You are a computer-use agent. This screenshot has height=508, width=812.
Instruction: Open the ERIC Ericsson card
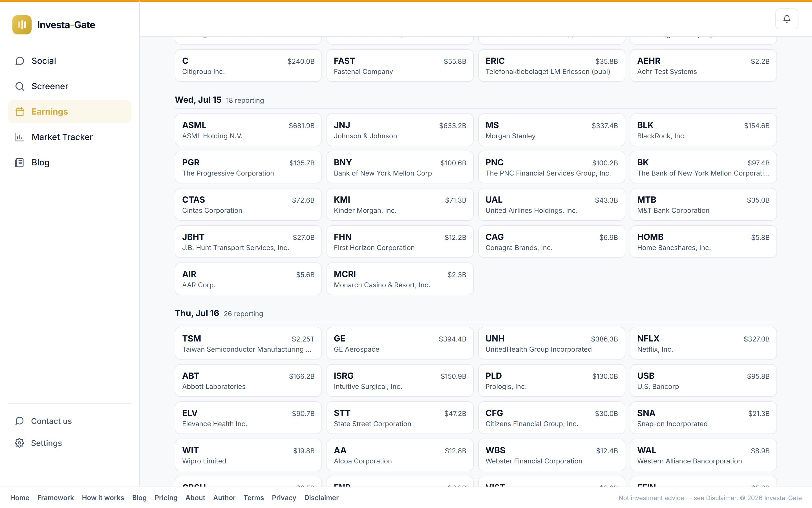pos(551,65)
